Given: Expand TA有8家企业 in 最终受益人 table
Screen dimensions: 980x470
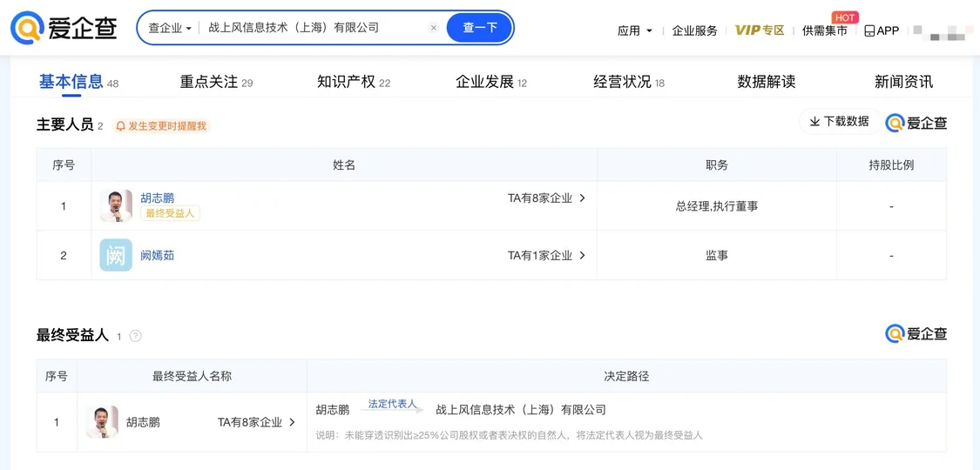Looking at the screenshot, I should (256, 422).
